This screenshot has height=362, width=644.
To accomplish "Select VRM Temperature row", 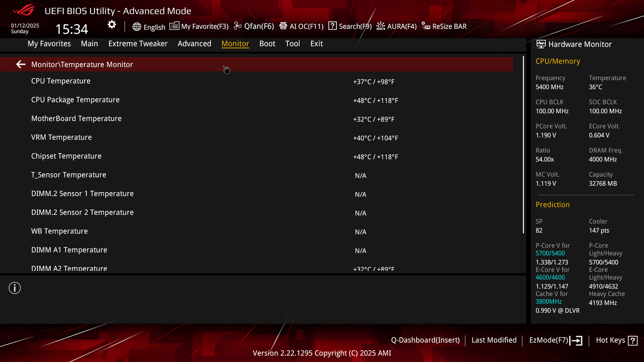I will pyautogui.click(x=256, y=138).
